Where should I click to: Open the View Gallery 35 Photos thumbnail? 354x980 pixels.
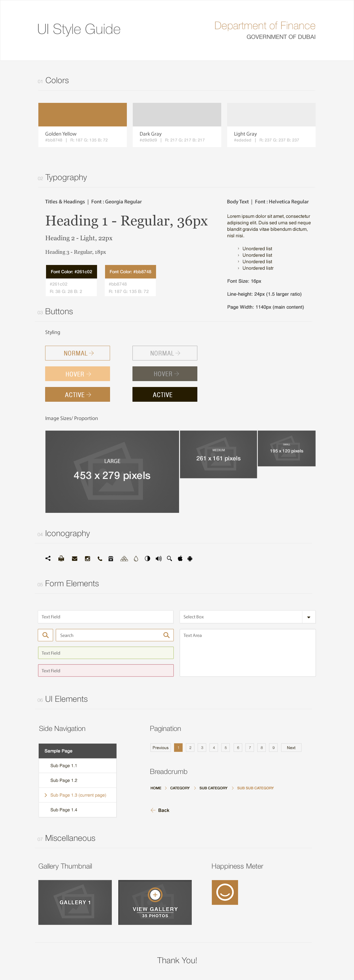155,902
